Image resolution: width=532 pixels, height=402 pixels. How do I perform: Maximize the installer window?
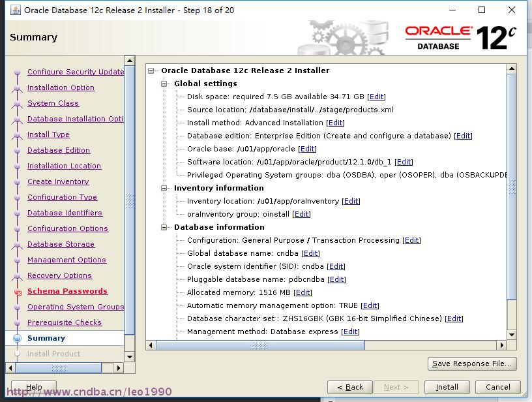[x=481, y=10]
